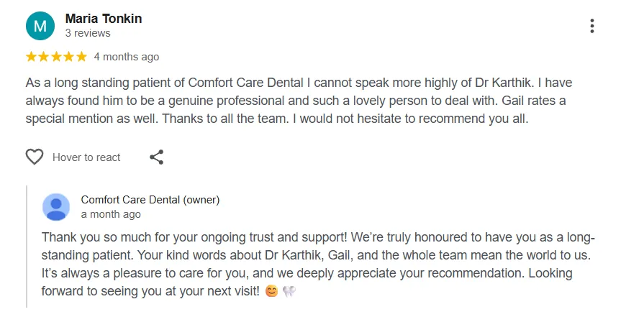The height and width of the screenshot is (317, 644).
Task: Share this review using the share icon
Action: [x=156, y=157]
